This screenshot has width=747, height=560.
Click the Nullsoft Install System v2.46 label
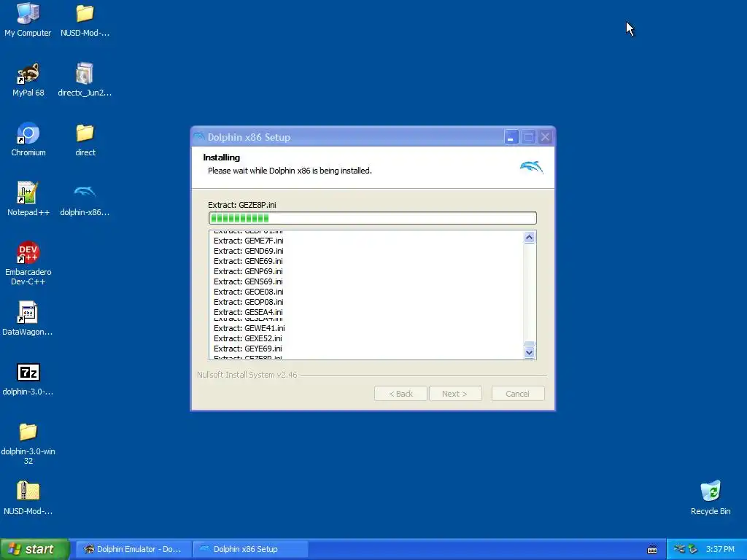point(247,375)
